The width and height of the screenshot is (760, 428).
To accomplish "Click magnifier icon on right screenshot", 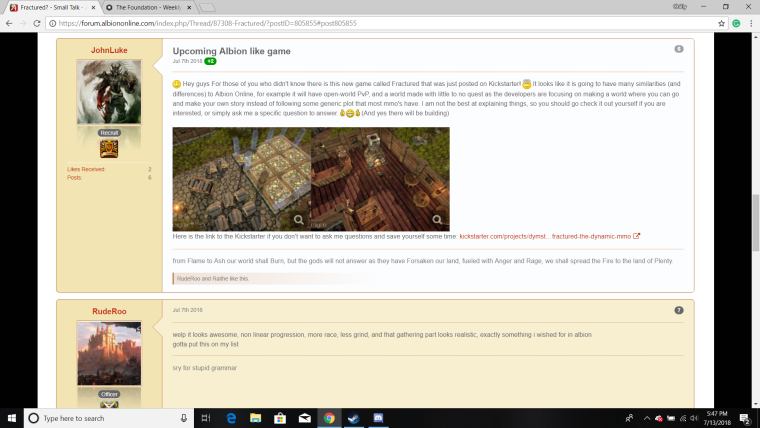I will click(437, 220).
